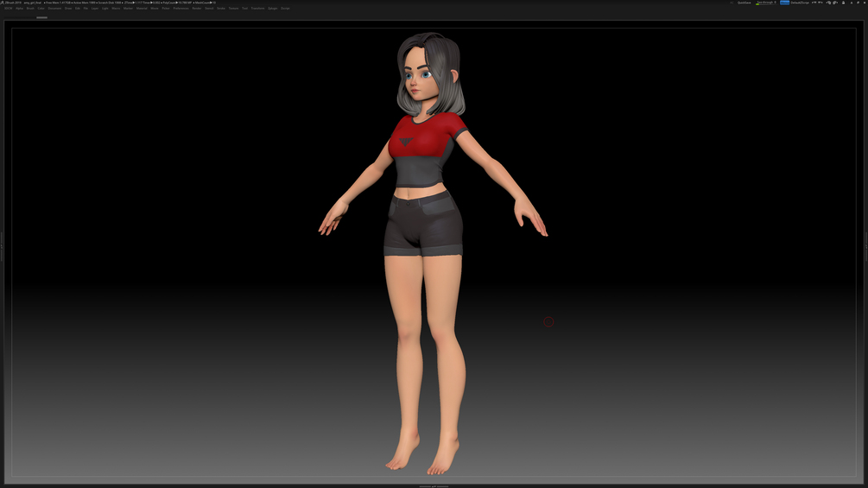Open the Texture menu
The height and width of the screenshot is (488, 868).
(x=233, y=9)
